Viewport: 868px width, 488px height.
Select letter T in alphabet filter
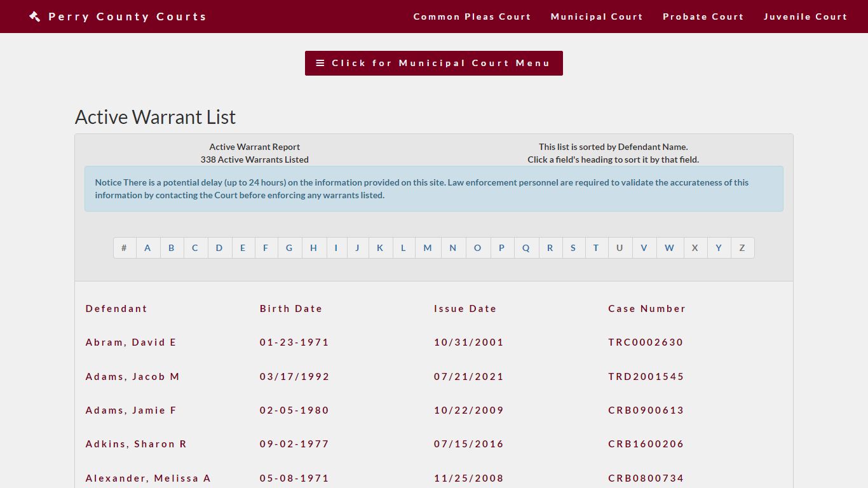coord(596,248)
